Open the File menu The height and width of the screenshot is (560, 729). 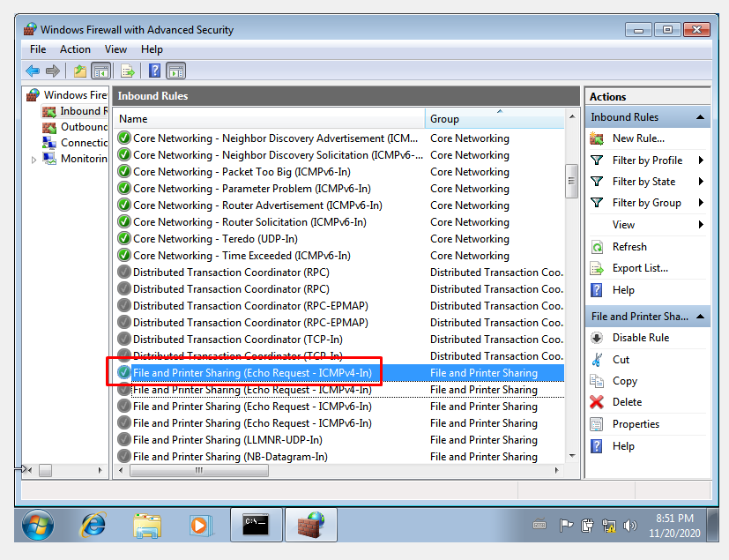click(38, 49)
